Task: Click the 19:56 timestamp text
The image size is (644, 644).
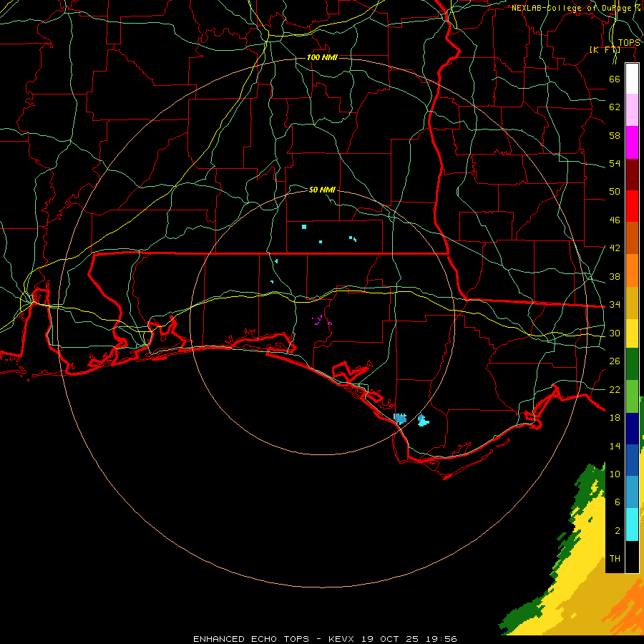Action: click(x=441, y=639)
